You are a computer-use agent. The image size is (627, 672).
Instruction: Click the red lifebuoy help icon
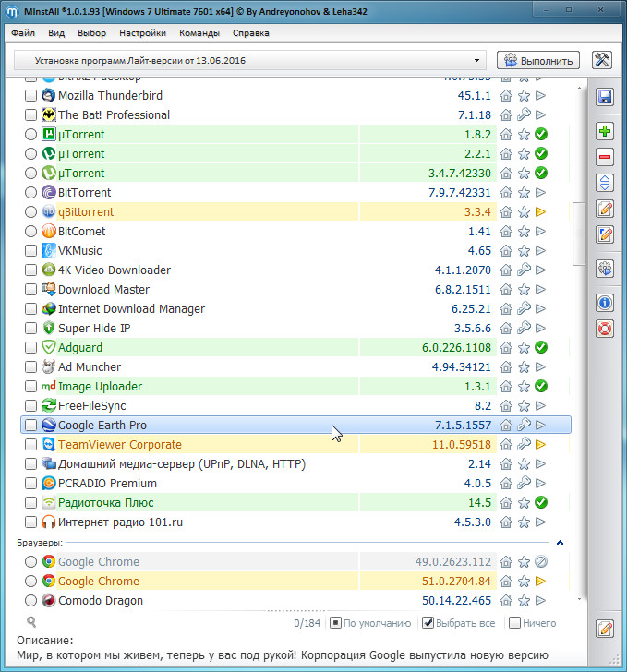click(605, 329)
